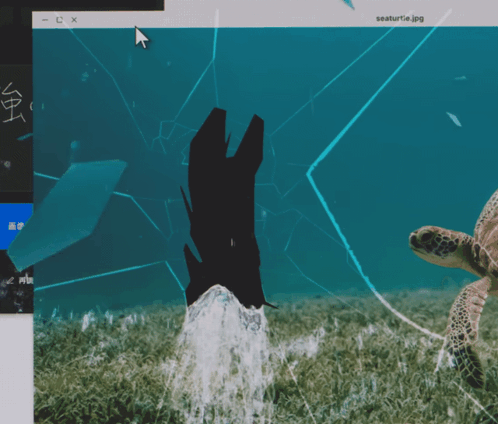The width and height of the screenshot is (498, 424).
Task: Focus the dark window behind top-left
Action: click(82, 5)
